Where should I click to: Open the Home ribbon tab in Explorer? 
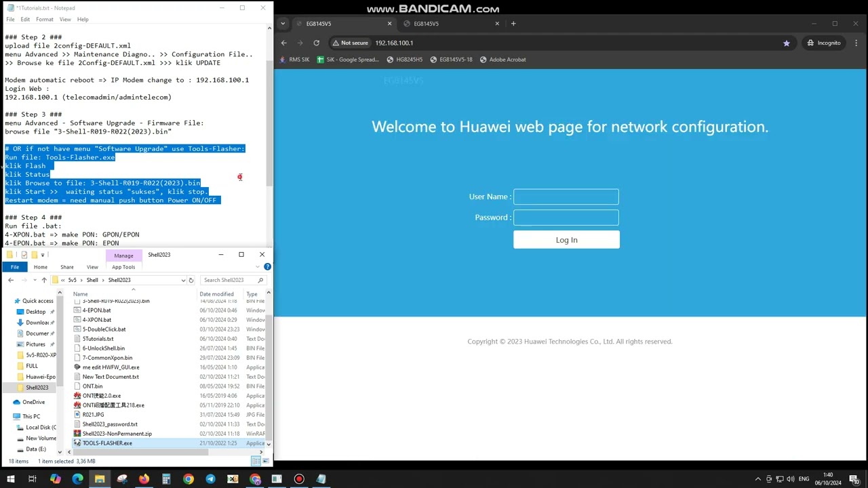[x=41, y=267]
